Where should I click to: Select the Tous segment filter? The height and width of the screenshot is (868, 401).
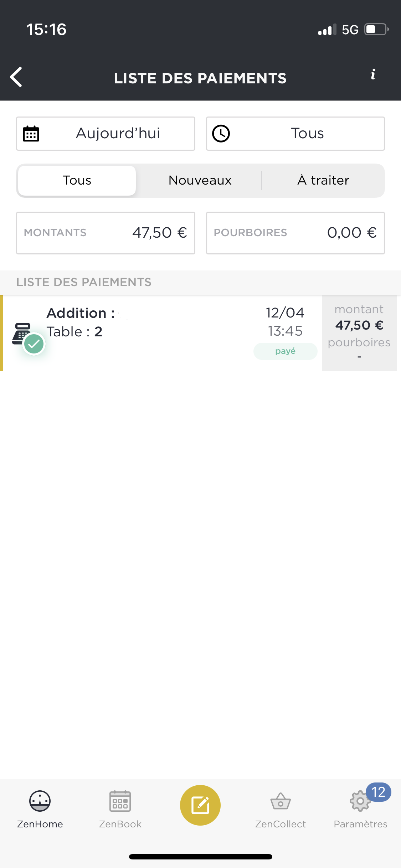77,180
